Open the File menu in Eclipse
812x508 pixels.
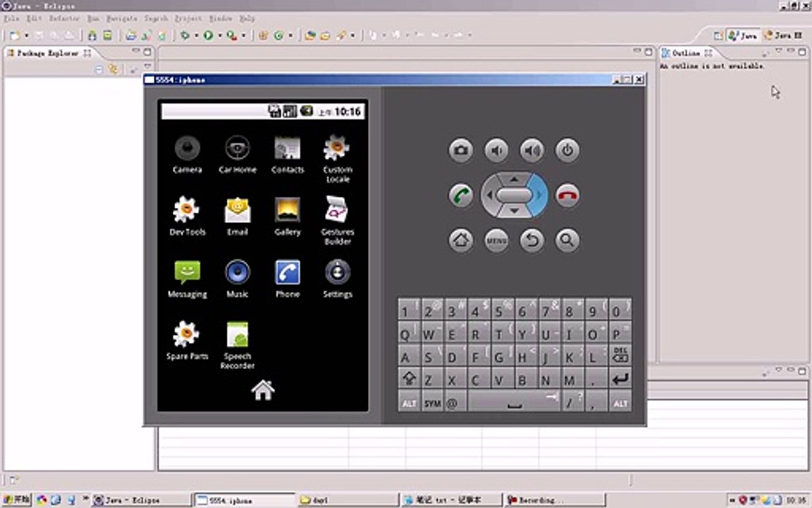pos(11,18)
